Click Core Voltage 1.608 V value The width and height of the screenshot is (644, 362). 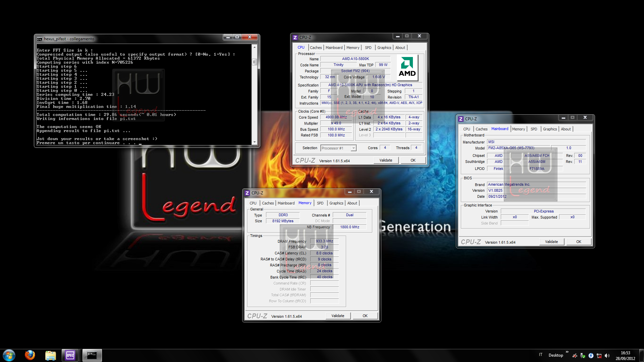pos(378,77)
